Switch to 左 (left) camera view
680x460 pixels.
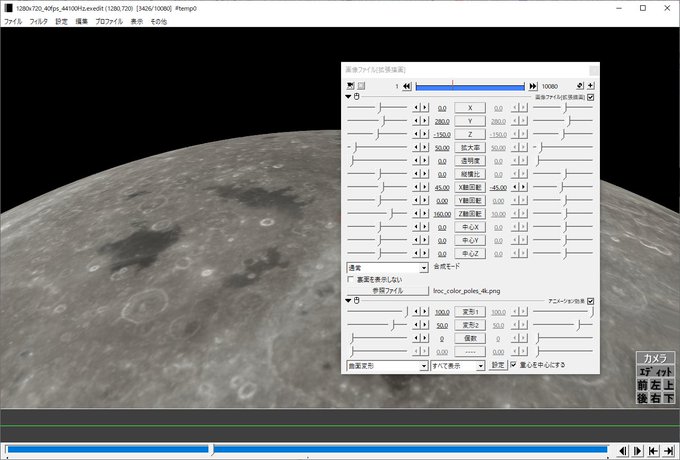(655, 385)
